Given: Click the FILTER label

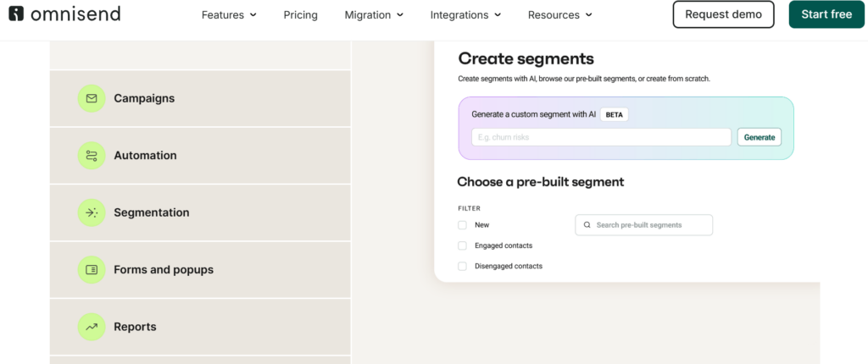Looking at the screenshot, I should click(470, 208).
